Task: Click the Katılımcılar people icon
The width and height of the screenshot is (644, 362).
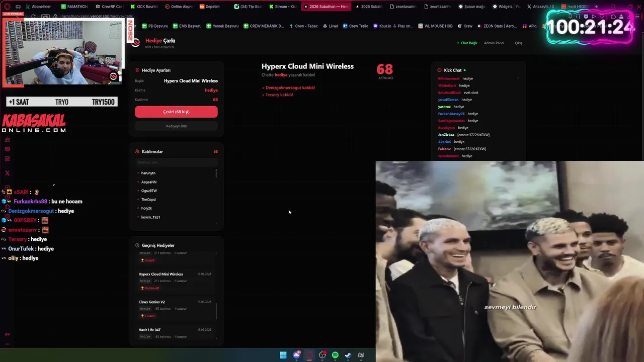Action: click(137, 151)
